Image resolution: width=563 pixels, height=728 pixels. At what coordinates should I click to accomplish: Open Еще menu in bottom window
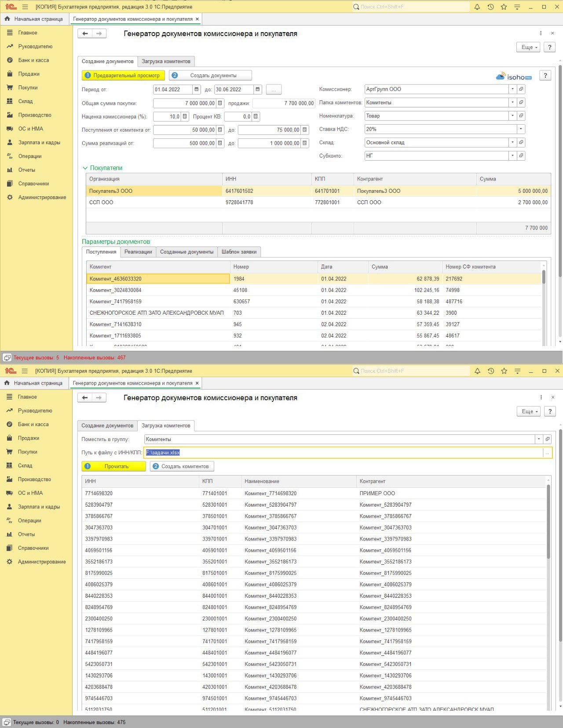tap(529, 411)
